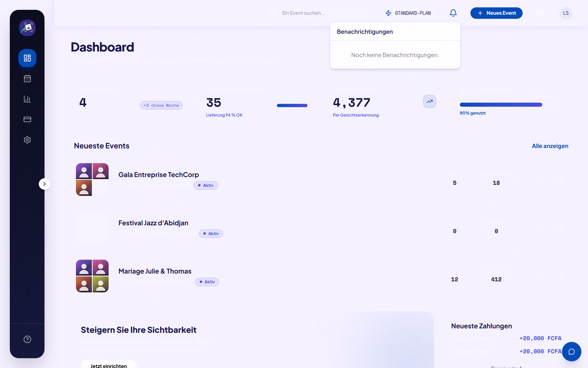Share Festival Jazz d'Abidjan via share icon
Image resolution: width=588 pixels, height=368 pixels.
tap(559, 228)
